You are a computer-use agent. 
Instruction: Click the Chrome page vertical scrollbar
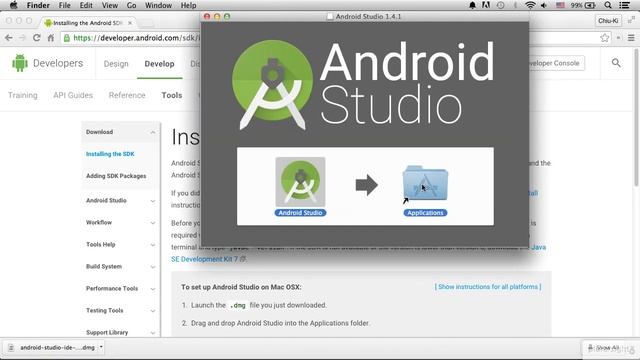[x=636, y=117]
